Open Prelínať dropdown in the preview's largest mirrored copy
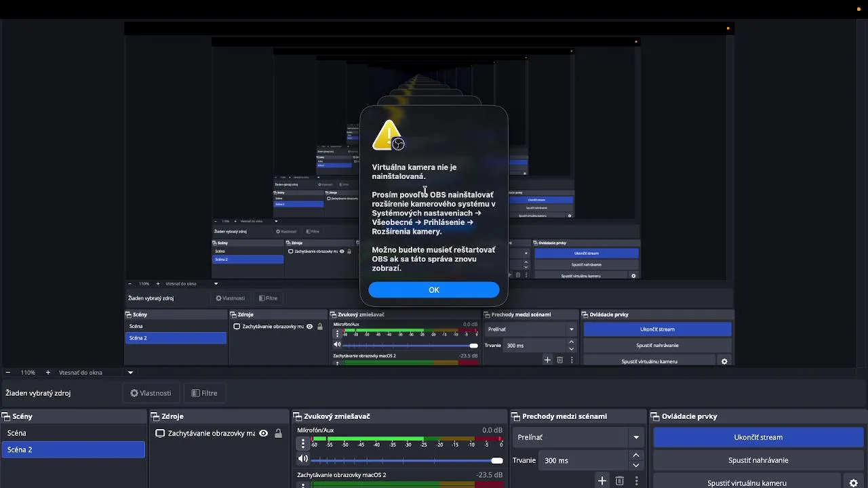The width and height of the screenshot is (868, 488). coord(530,329)
